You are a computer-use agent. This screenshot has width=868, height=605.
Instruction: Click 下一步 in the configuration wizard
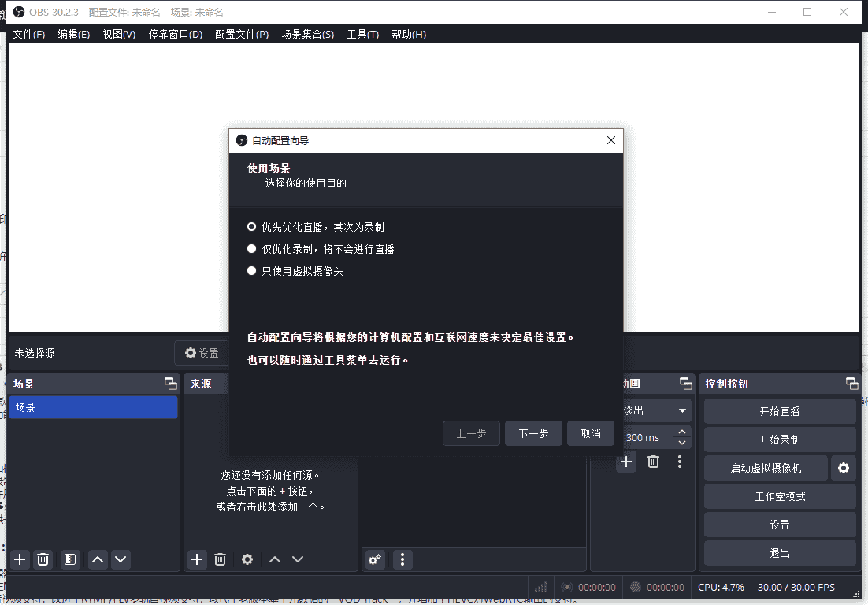click(533, 433)
